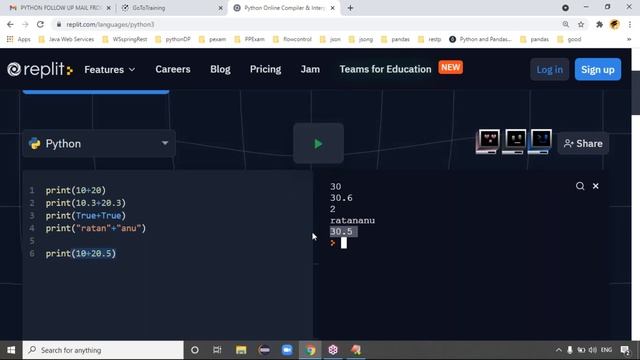The width and height of the screenshot is (640, 360).
Task: Open the pythonDP bookmark folder
Action: pos(173,39)
